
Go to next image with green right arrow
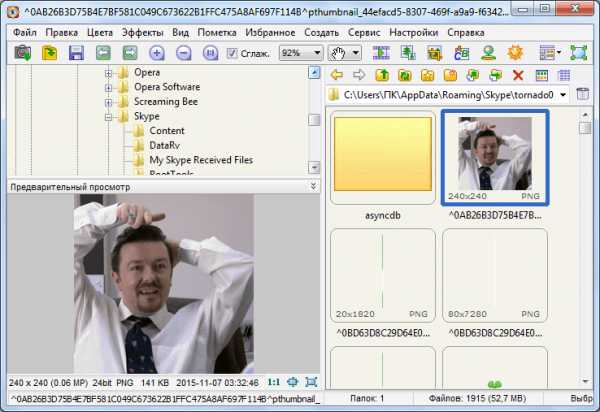click(130, 53)
